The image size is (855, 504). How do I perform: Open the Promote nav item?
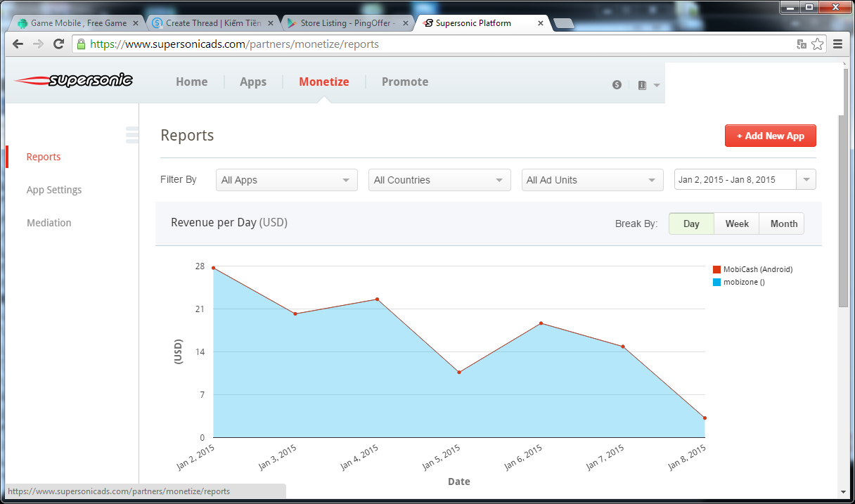pyautogui.click(x=405, y=82)
